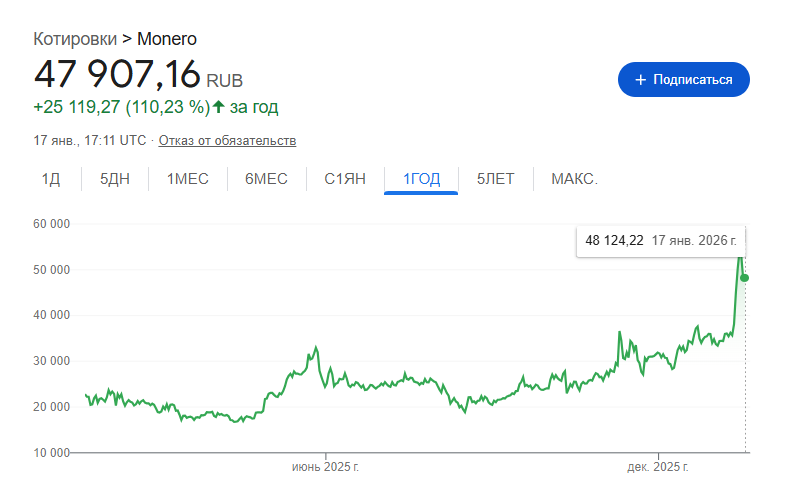Open the Котировки breadcrumb link

[x=75, y=39]
